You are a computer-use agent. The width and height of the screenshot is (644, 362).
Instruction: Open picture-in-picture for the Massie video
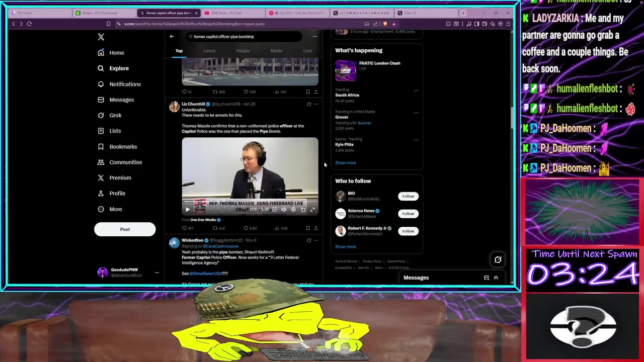[303, 210]
